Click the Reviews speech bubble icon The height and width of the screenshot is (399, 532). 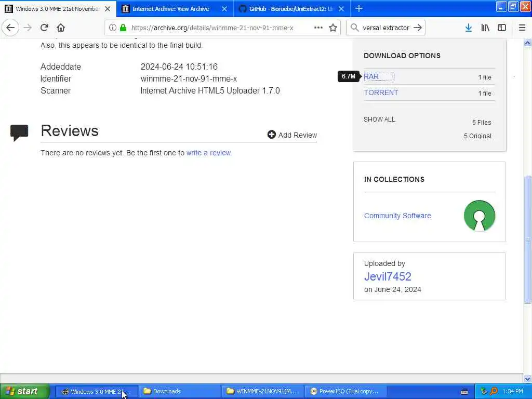pos(19,132)
